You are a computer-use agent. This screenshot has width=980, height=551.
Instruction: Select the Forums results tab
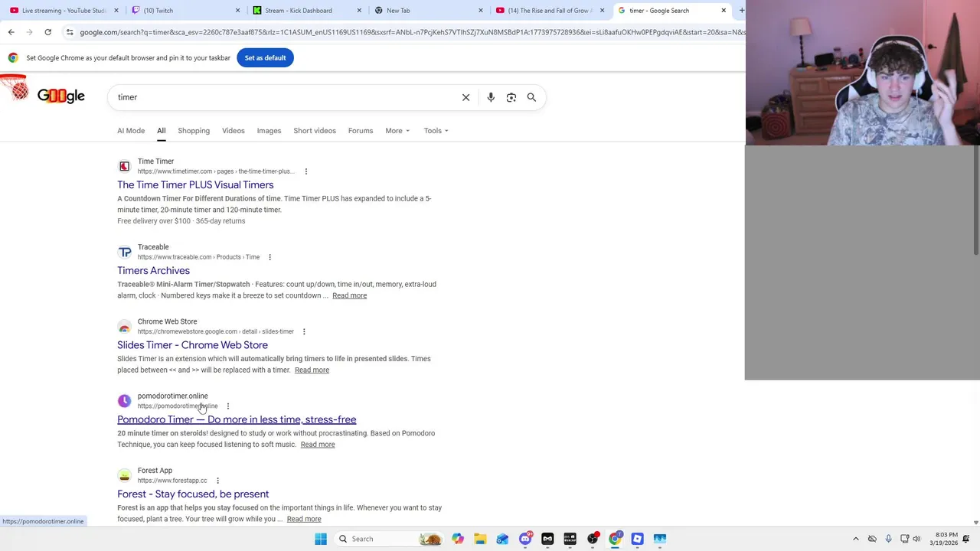tap(361, 131)
